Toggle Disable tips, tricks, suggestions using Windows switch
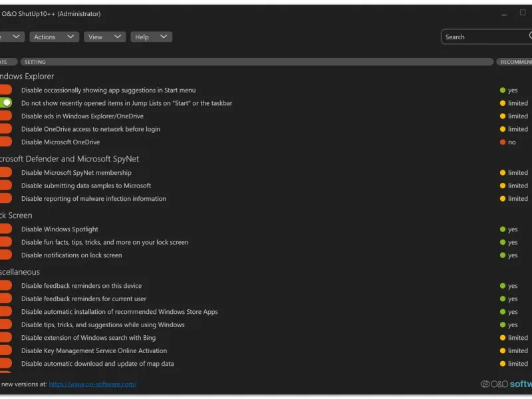 pyautogui.click(x=5, y=325)
